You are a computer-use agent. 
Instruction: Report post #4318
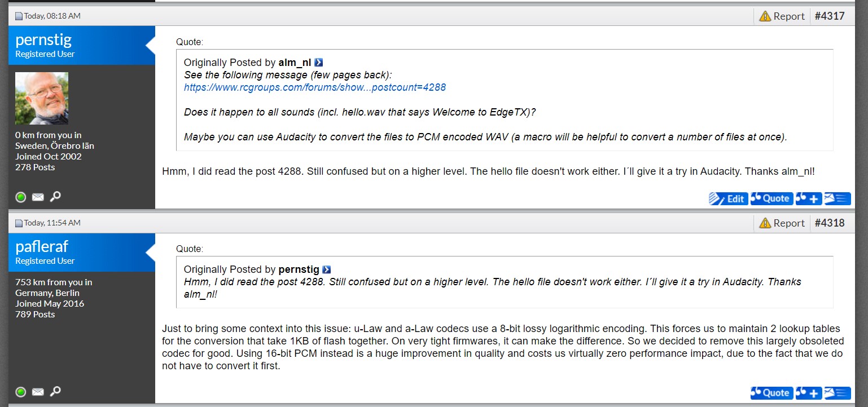782,223
